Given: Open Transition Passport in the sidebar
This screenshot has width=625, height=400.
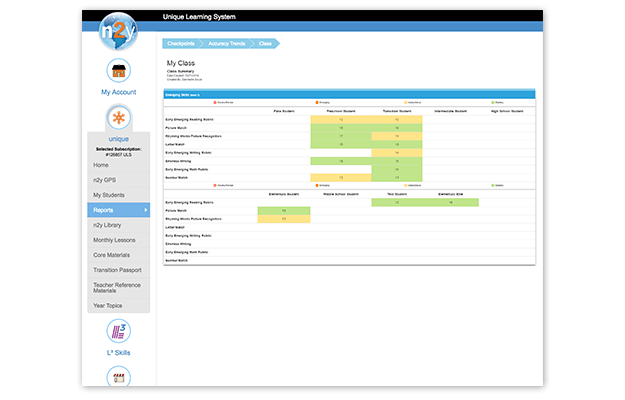Looking at the screenshot, I should click(x=118, y=270).
